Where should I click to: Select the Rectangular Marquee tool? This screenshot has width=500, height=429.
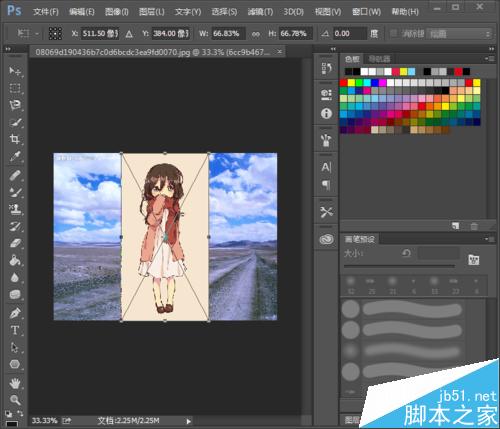click(x=15, y=88)
